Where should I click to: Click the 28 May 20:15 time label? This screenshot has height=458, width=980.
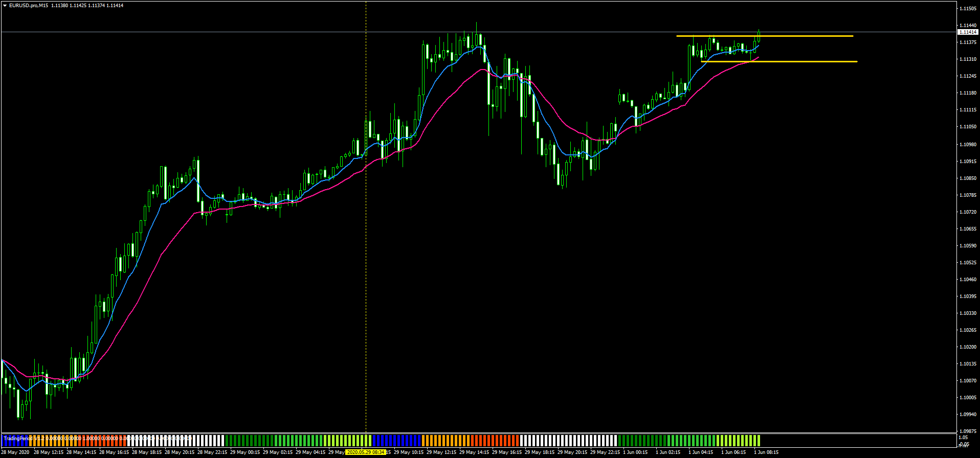(x=180, y=452)
